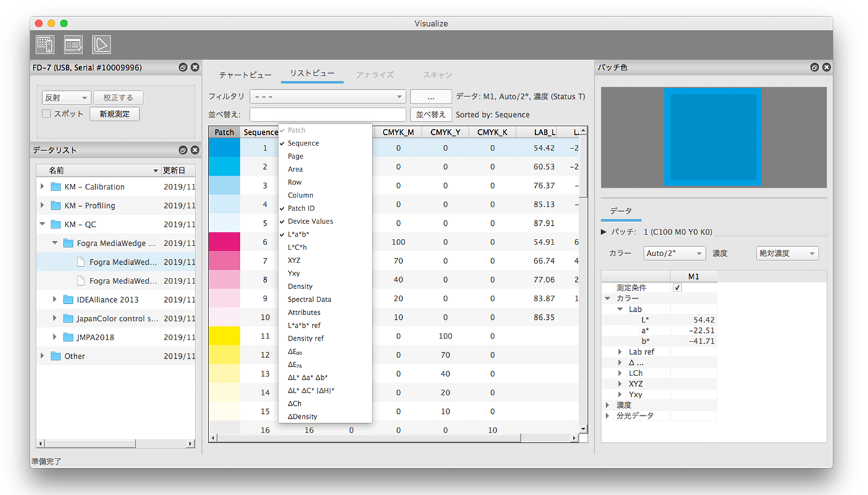This screenshot has width=868, height=495.
Task: Click the 校正する button
Action: tap(118, 98)
